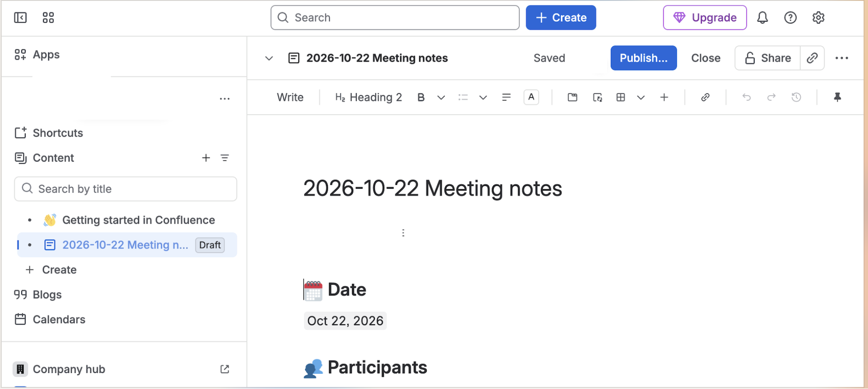Click Create below the page tree
868x389 pixels.
(51, 270)
